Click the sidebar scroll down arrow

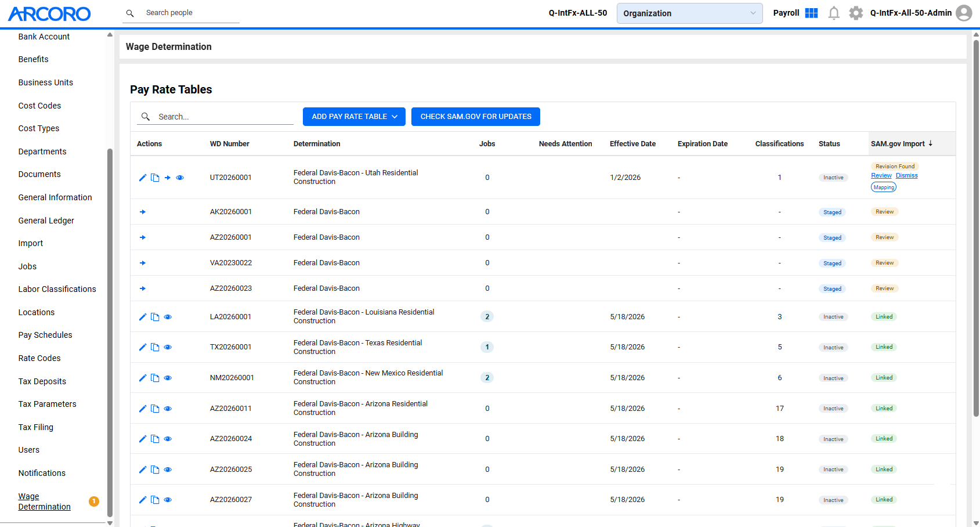(x=110, y=523)
